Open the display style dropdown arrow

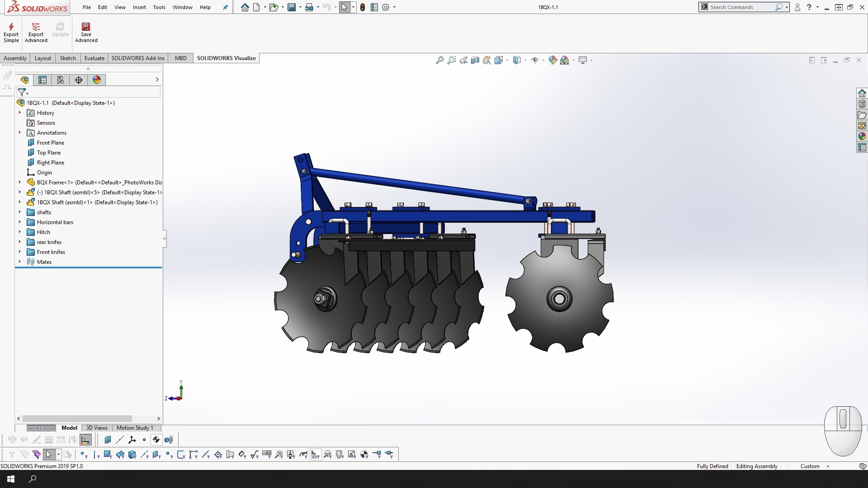tap(525, 60)
